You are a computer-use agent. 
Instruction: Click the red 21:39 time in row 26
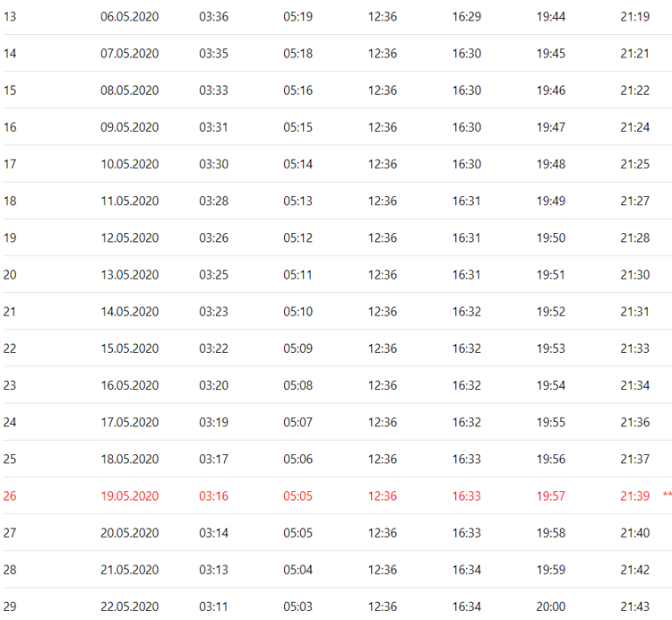(x=634, y=495)
